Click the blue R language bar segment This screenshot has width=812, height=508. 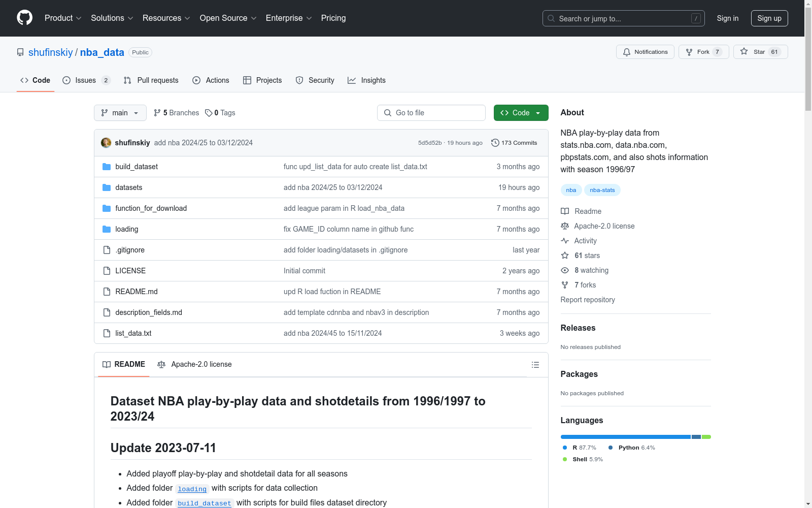(x=625, y=437)
